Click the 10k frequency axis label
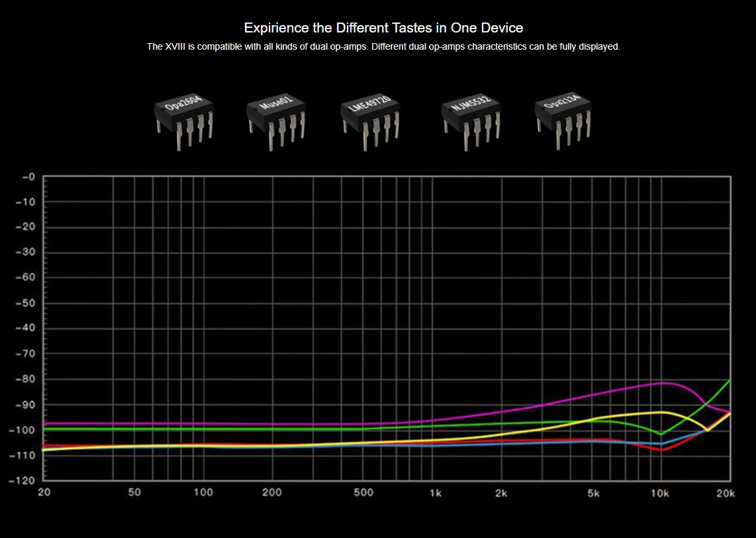 (x=659, y=492)
